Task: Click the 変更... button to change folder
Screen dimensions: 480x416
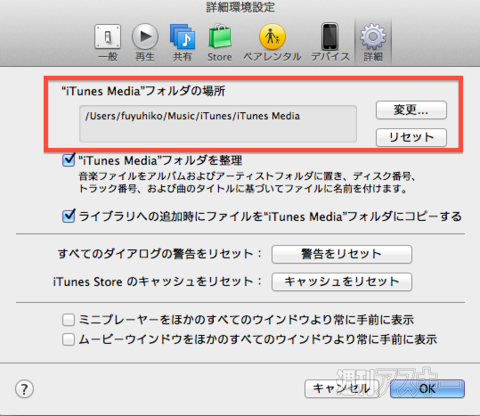Action: (411, 110)
